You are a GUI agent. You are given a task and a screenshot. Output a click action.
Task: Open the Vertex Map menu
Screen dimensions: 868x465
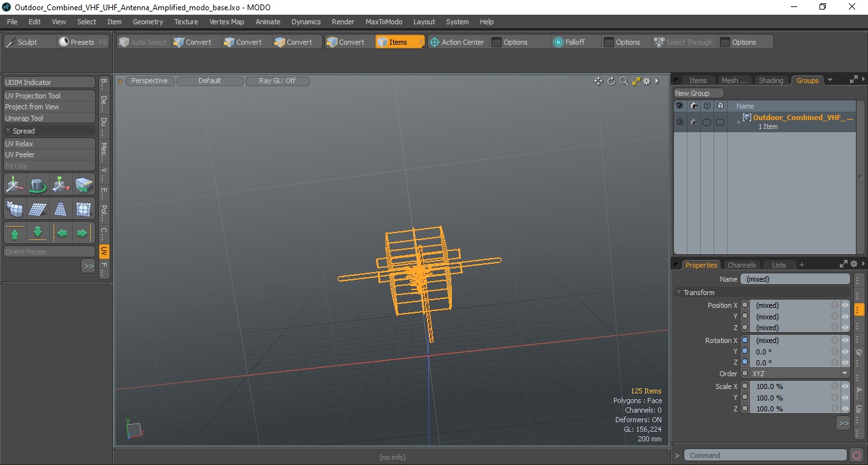pyautogui.click(x=227, y=22)
